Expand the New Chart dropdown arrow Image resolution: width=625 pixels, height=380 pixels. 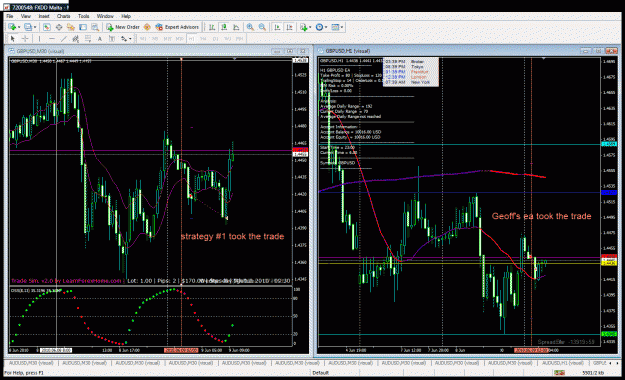pyautogui.click(x=19, y=28)
